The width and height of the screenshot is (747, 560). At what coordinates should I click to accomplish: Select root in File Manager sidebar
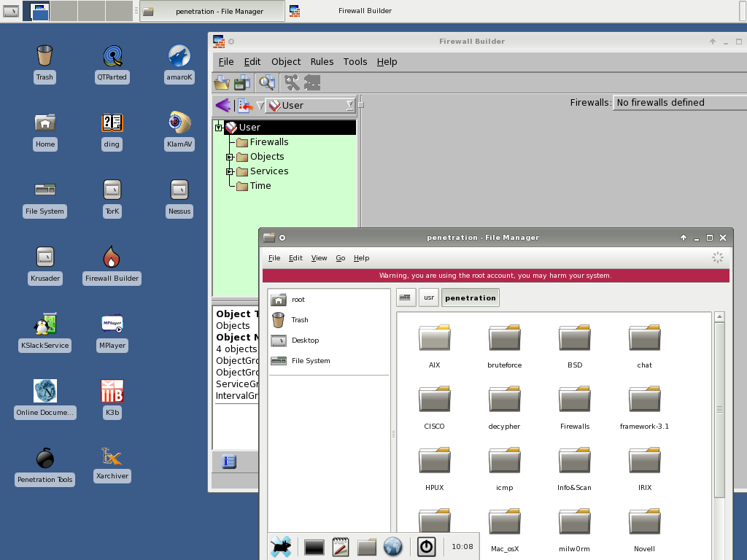tap(329, 300)
